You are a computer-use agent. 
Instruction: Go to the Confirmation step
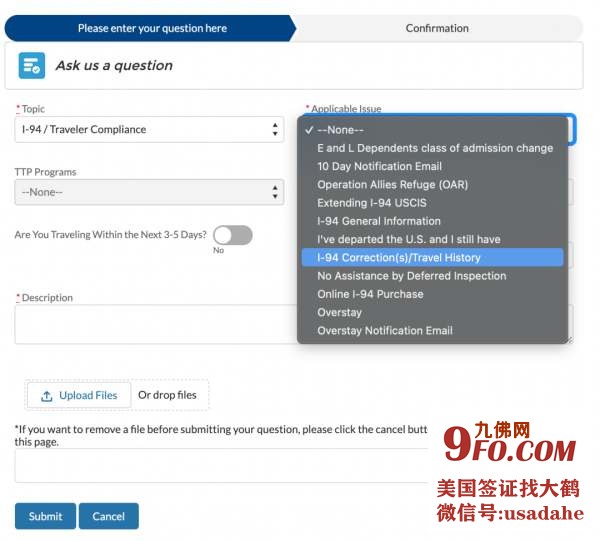437,28
